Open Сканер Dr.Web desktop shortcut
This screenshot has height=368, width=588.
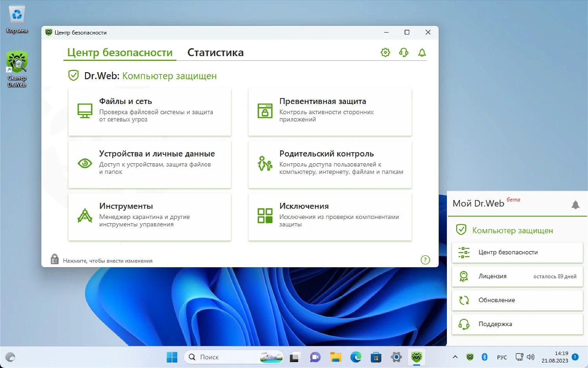17,69
